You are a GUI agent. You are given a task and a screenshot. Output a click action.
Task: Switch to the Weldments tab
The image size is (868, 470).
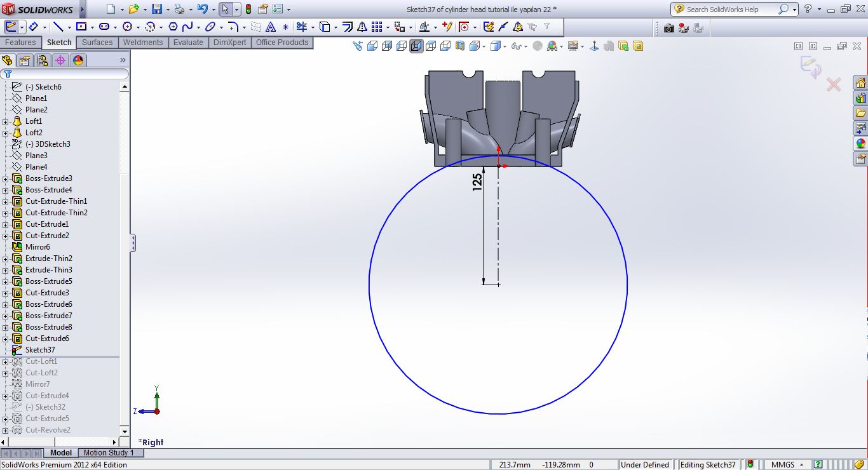143,43
